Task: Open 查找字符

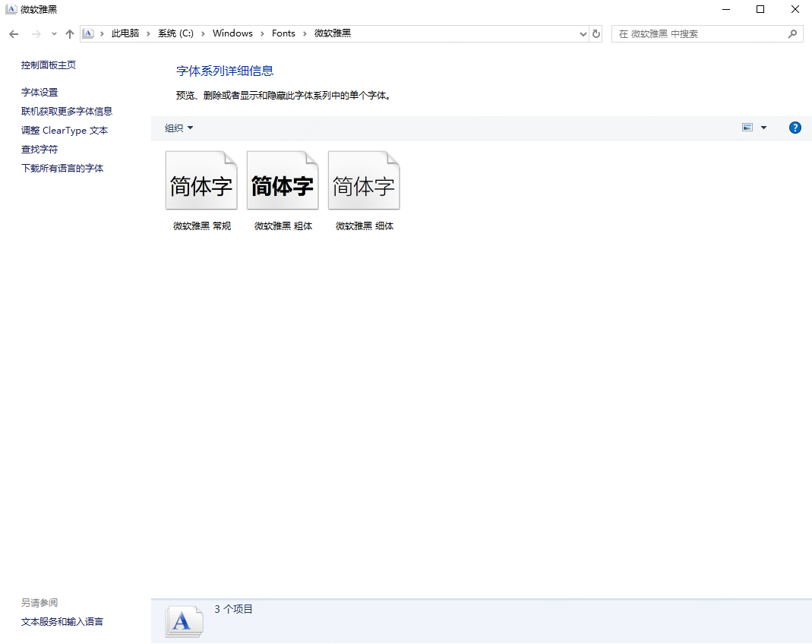Action: click(x=39, y=149)
